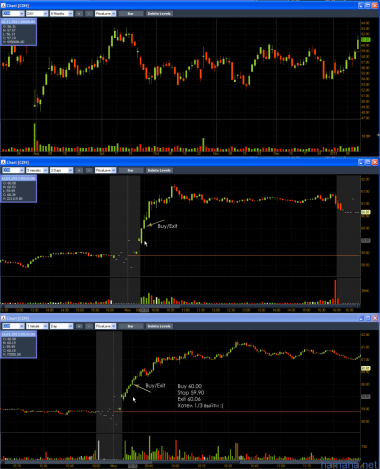Click Delete Levels in the bottom chart toolbar
Viewport: 380px width, 469px height.
coord(159,326)
